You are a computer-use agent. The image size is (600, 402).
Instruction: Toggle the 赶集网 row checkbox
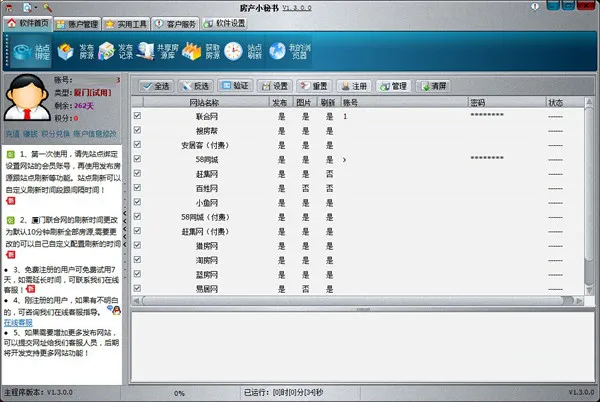(137, 173)
